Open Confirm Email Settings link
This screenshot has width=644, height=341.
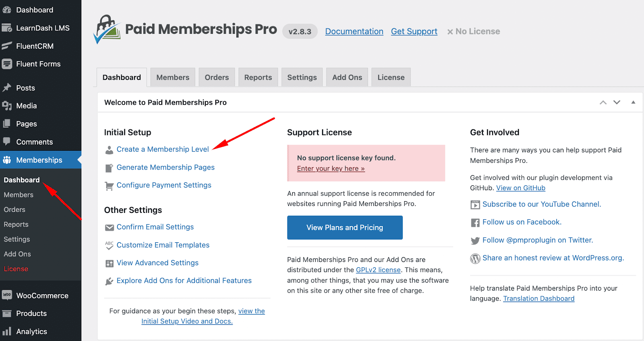click(155, 227)
